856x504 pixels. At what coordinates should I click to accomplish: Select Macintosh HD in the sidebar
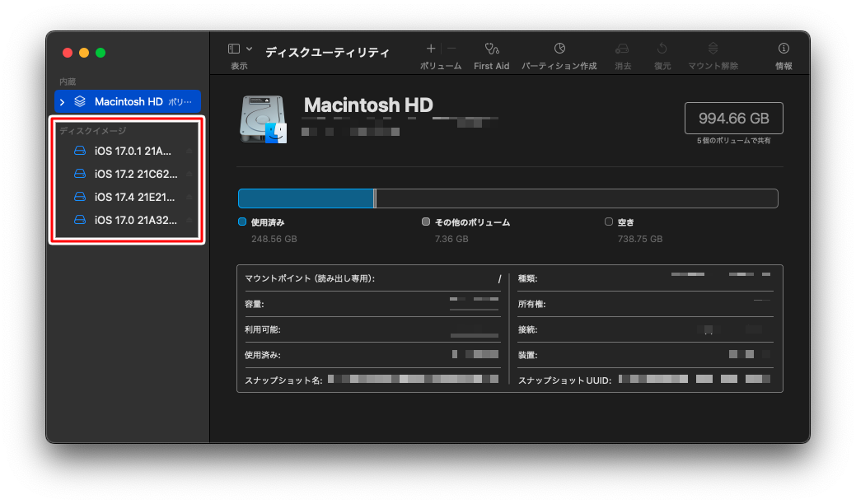click(x=128, y=101)
